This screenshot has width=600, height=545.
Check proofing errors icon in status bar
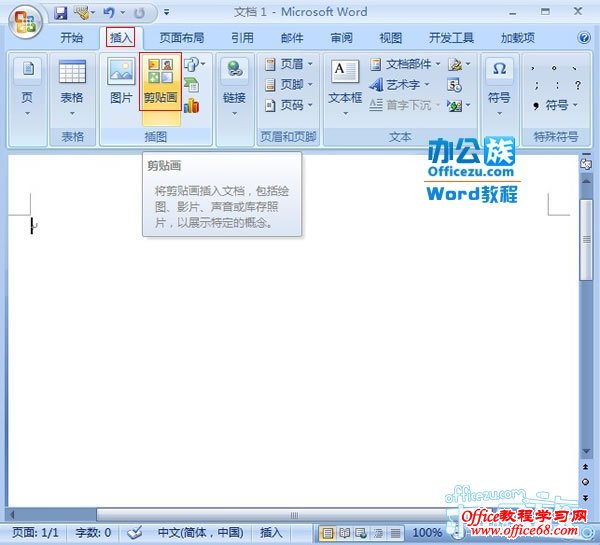(x=135, y=532)
